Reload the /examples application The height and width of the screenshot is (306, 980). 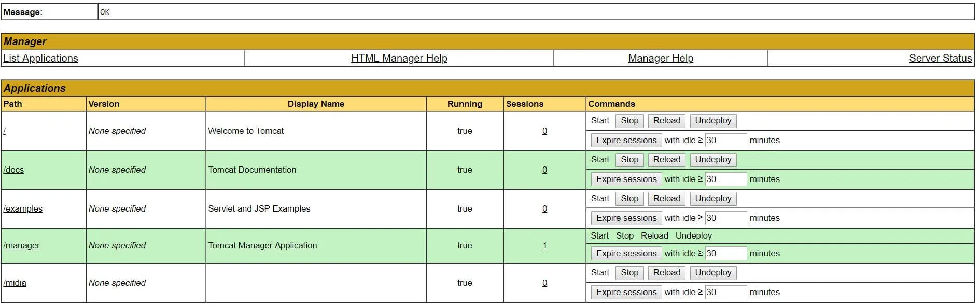click(x=666, y=199)
